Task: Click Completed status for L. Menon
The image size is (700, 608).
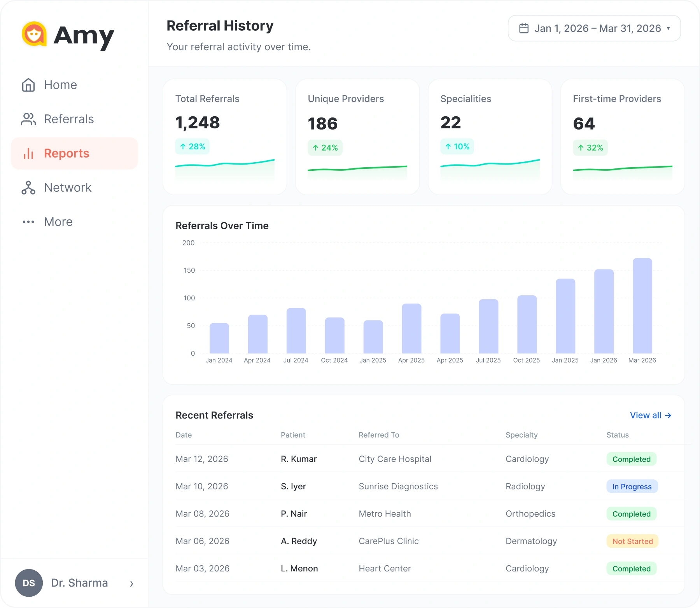Action: coord(632,569)
